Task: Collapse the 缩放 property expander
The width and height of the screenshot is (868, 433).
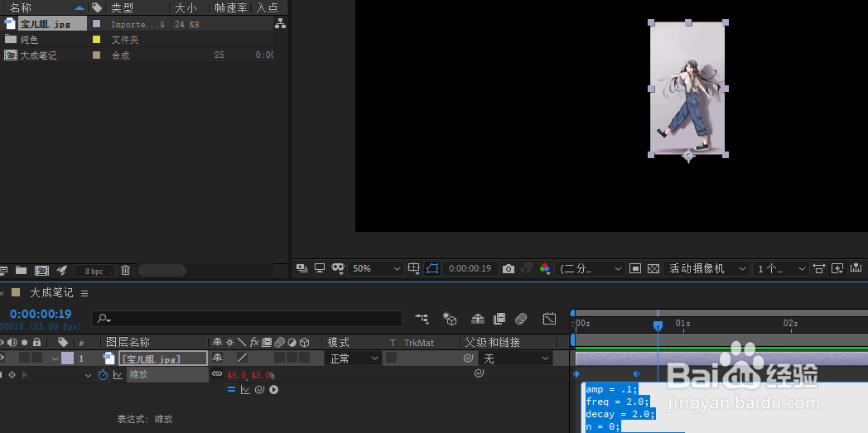Action: click(x=88, y=375)
